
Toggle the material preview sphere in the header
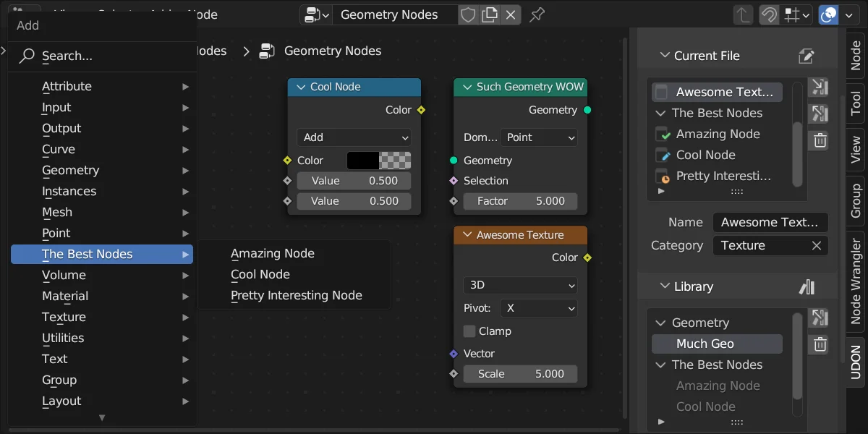827,14
